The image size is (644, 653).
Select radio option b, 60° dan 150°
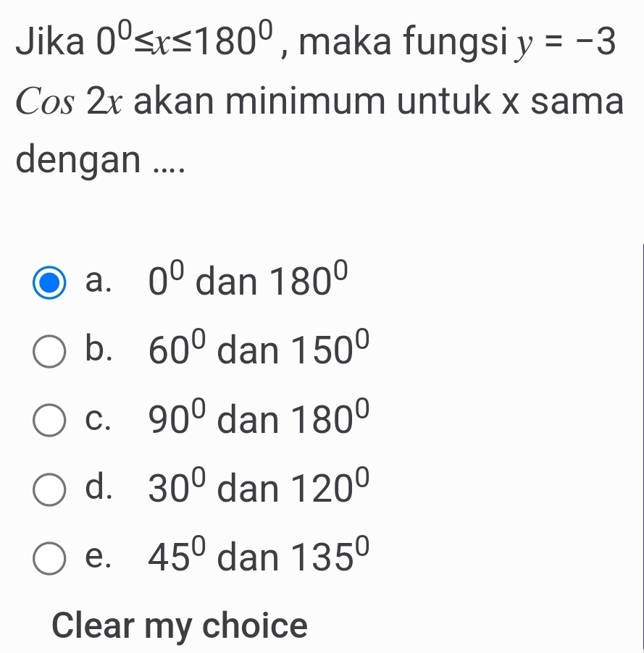[x=48, y=351]
